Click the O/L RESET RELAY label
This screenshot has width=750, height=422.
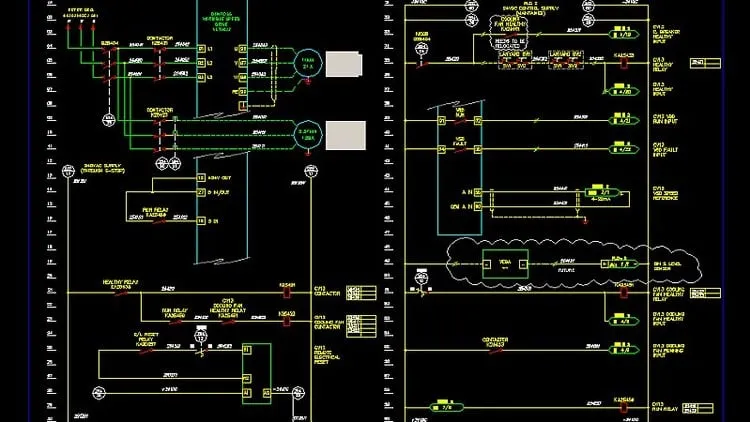click(146, 339)
